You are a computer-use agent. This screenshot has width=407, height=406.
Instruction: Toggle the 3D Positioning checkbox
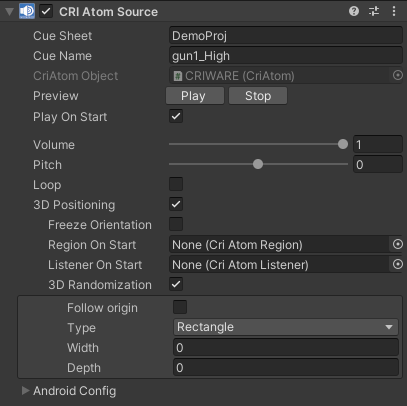tap(176, 204)
